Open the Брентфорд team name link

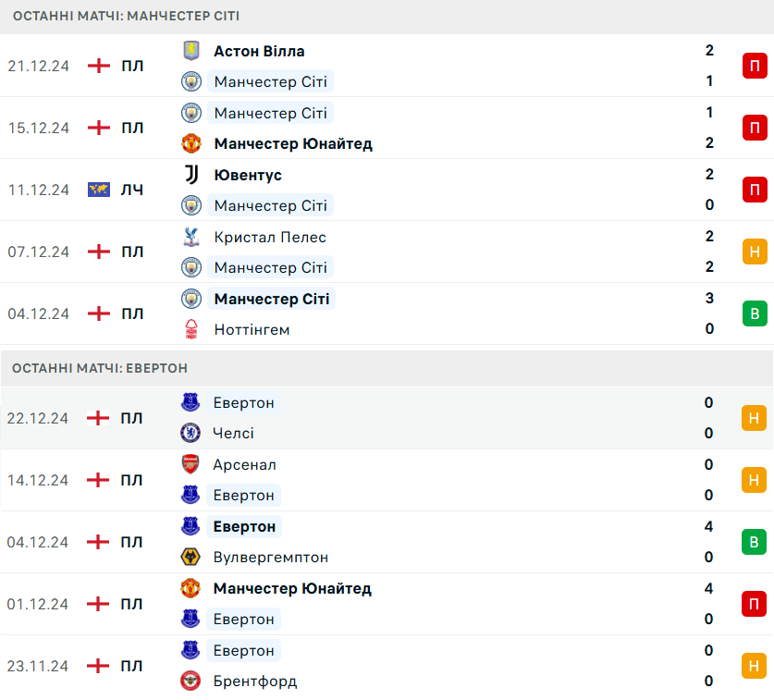tap(254, 682)
